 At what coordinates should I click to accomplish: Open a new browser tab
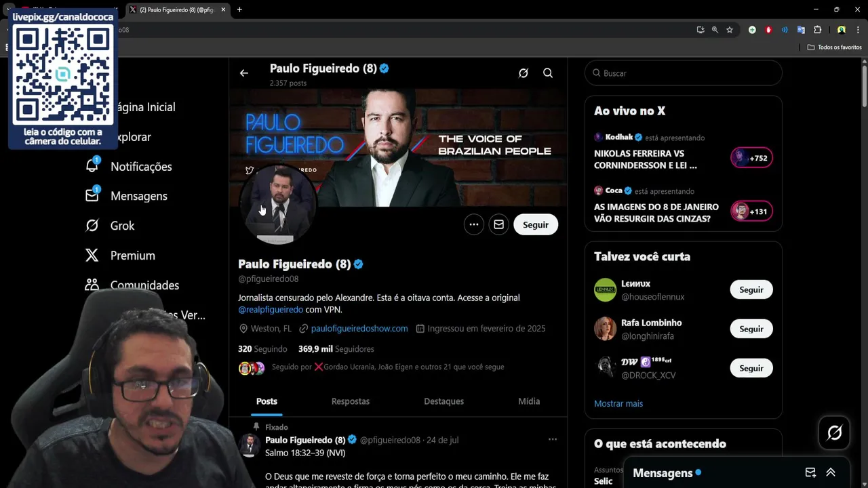[239, 9]
